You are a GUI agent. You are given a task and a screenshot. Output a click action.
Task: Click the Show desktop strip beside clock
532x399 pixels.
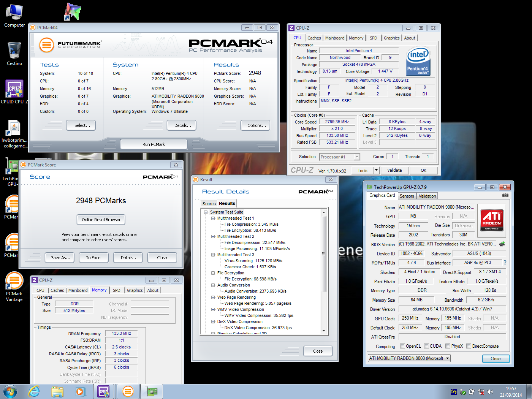(x=529, y=392)
